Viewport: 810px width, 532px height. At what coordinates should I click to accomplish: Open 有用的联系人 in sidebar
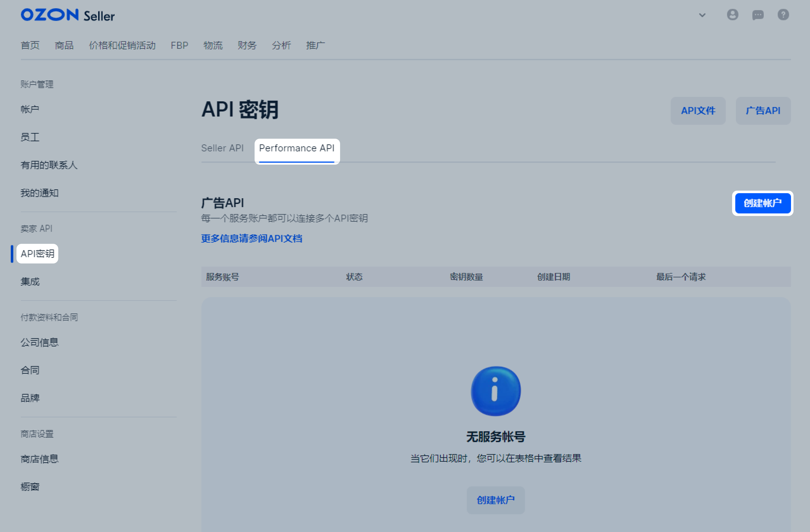click(x=49, y=165)
